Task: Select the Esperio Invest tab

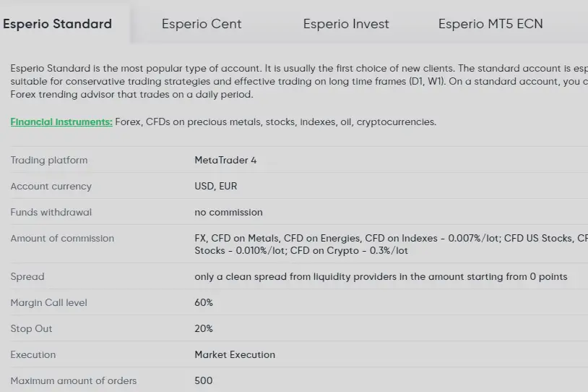Action: (x=346, y=24)
